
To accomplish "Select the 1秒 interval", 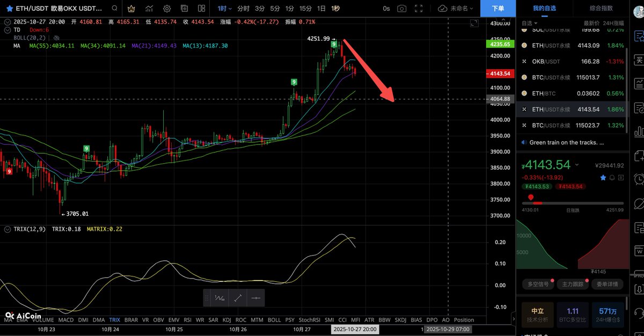I will pyautogui.click(x=335, y=9).
